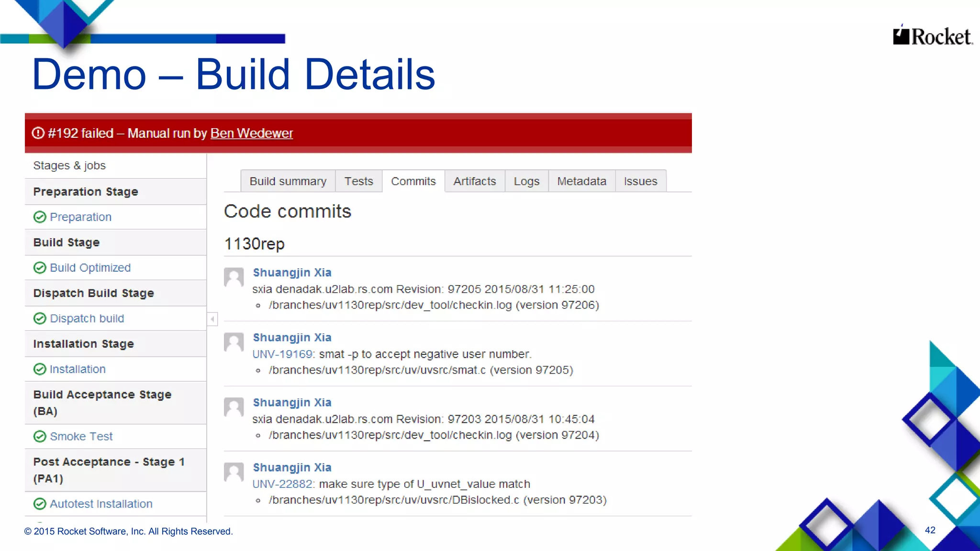
Task: Click the failed build warning icon
Action: (x=38, y=133)
